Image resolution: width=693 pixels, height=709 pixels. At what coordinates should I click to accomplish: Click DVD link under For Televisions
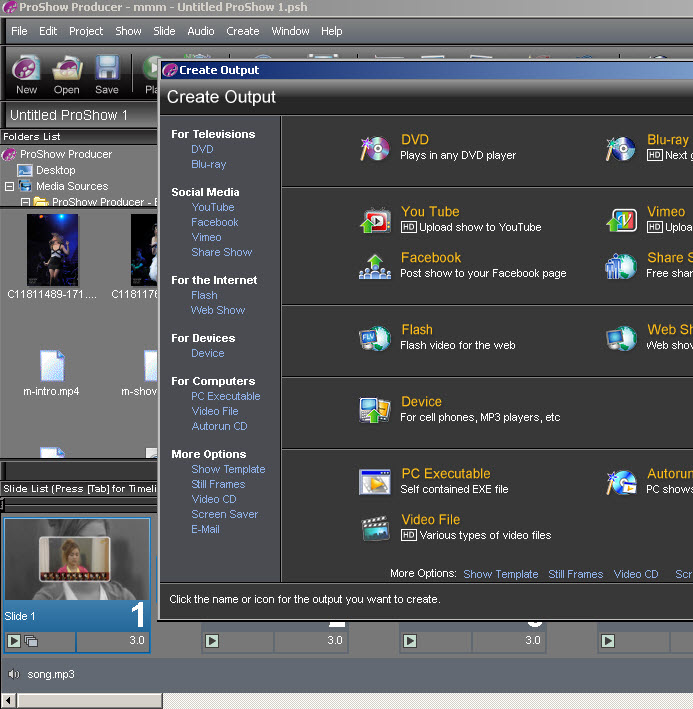pyautogui.click(x=202, y=149)
